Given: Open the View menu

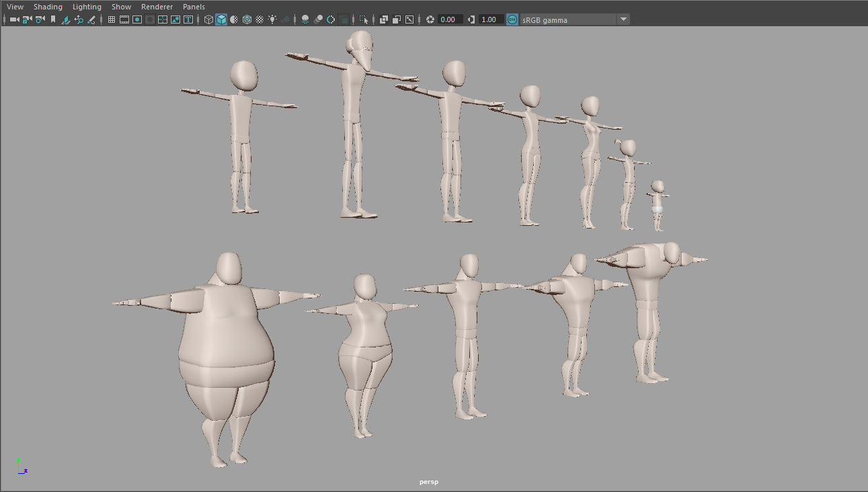Looking at the screenshot, I should tap(15, 7).
